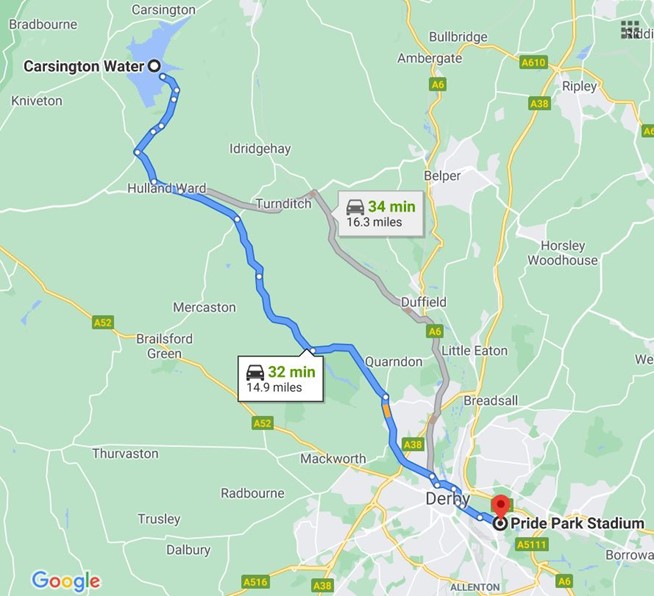
Task: Select the 34 min alternate route label
Action: click(x=381, y=214)
